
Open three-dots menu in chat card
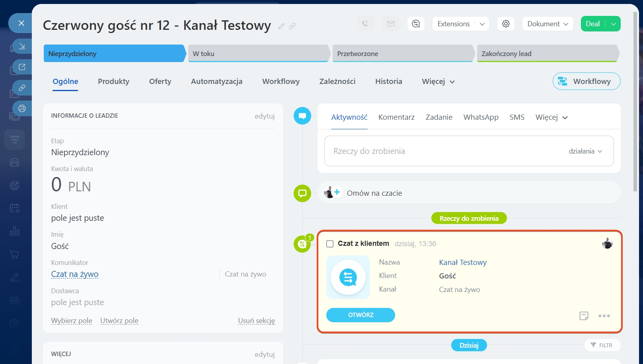click(x=604, y=316)
